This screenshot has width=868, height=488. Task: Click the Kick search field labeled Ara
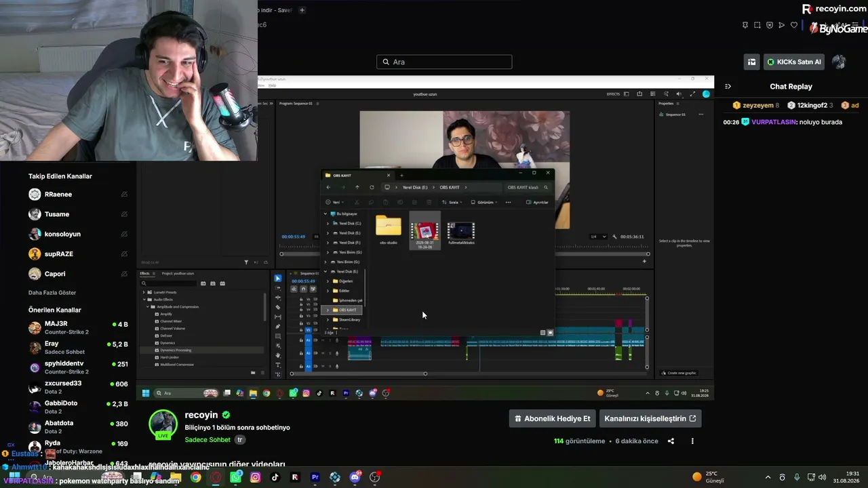pyautogui.click(x=444, y=62)
